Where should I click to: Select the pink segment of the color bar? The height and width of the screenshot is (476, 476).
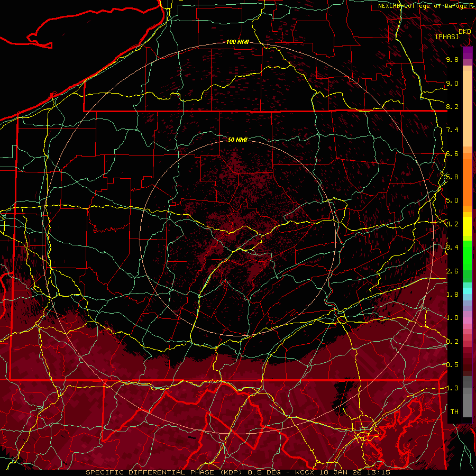467,321
